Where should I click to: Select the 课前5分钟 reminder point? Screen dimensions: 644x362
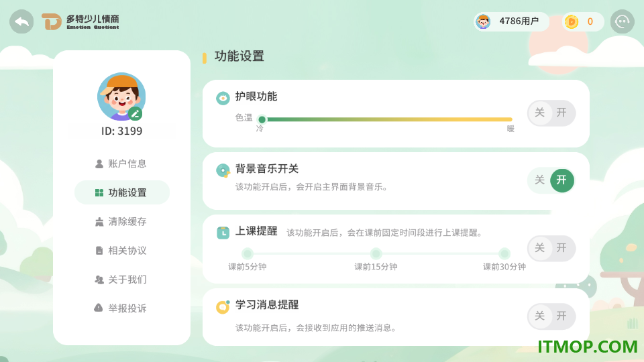pos(248,253)
